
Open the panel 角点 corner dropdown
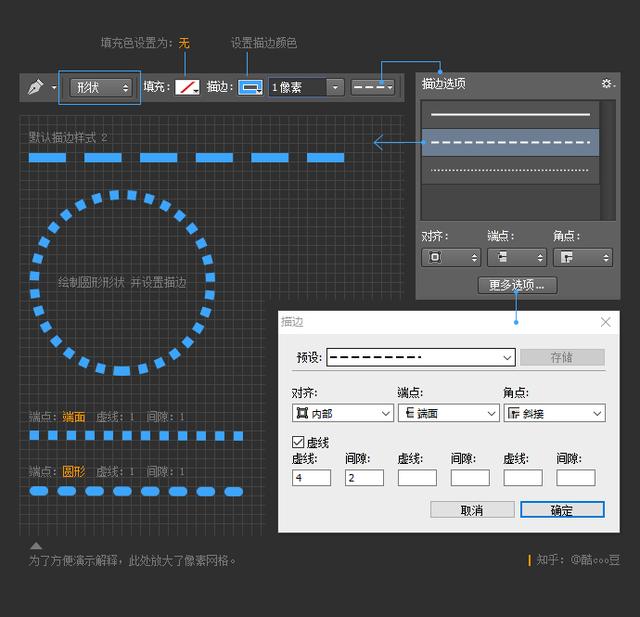click(583, 257)
